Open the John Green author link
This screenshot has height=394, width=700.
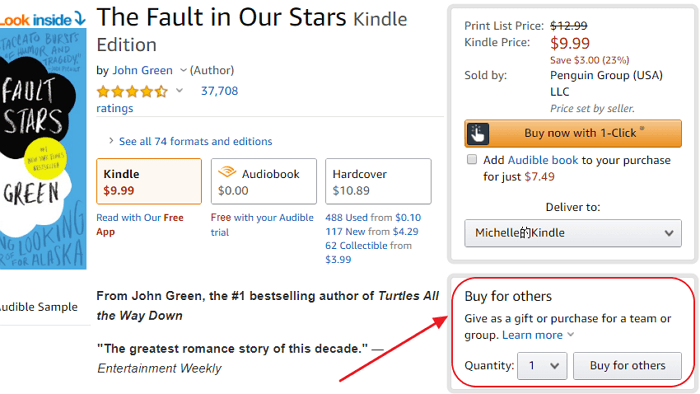click(142, 70)
